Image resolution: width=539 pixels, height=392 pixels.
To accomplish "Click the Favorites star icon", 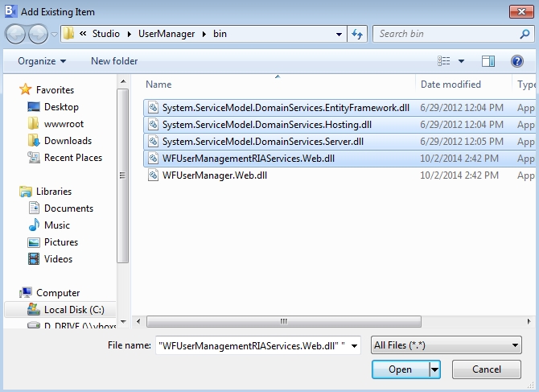I will pos(26,89).
